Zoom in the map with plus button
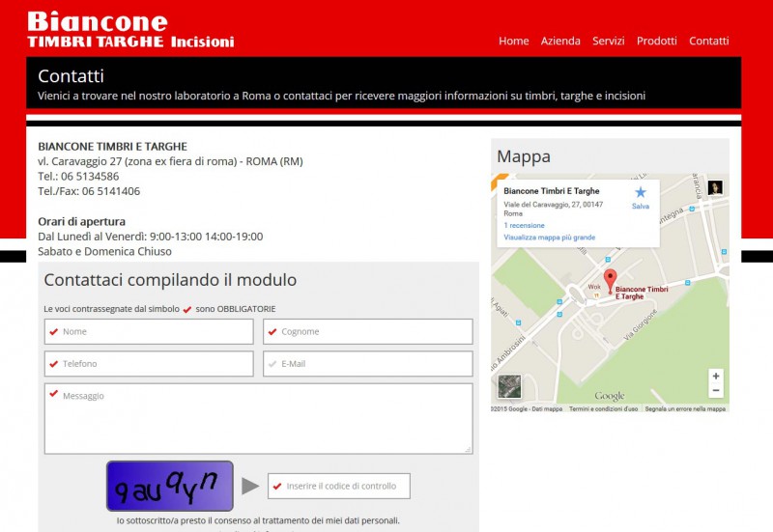 click(716, 376)
